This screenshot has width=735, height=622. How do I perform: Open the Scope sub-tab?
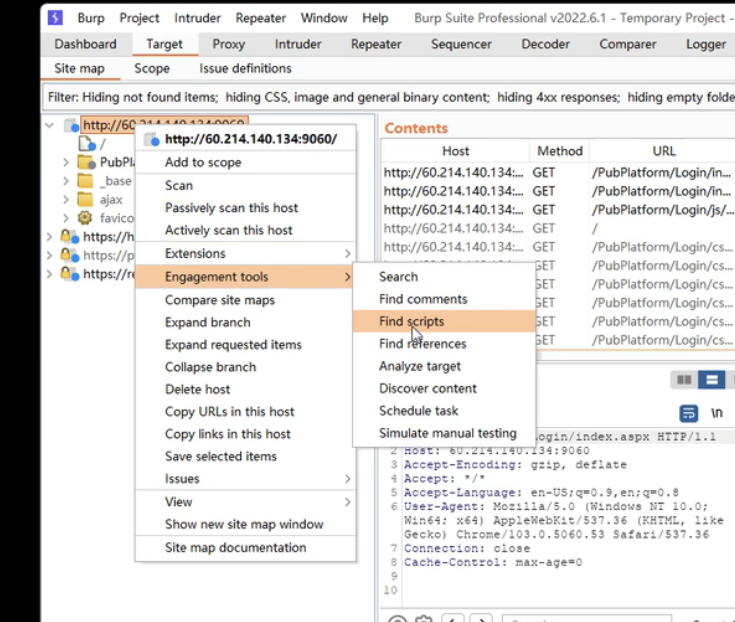tap(152, 68)
